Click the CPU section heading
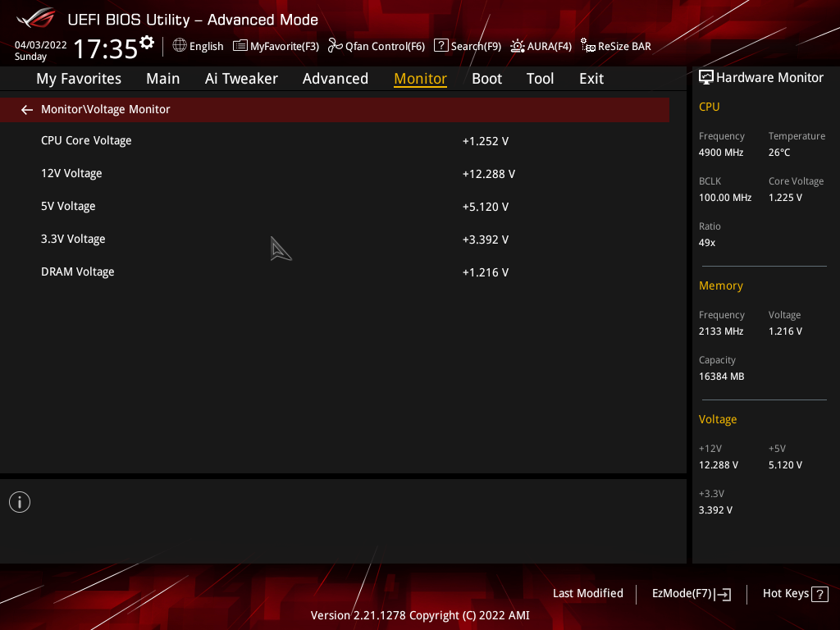Screen dimensions: 840x630 709,107
